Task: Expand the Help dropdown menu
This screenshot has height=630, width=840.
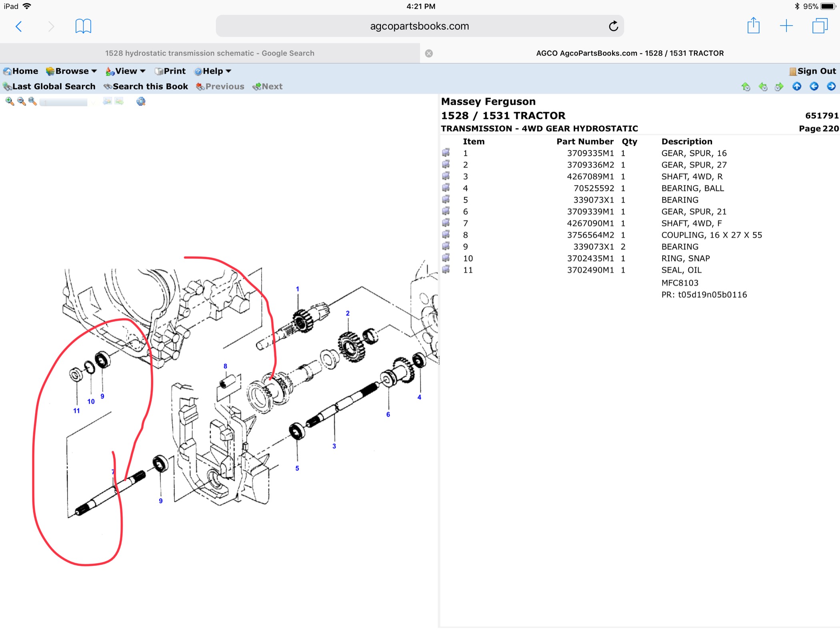Action: pos(212,71)
